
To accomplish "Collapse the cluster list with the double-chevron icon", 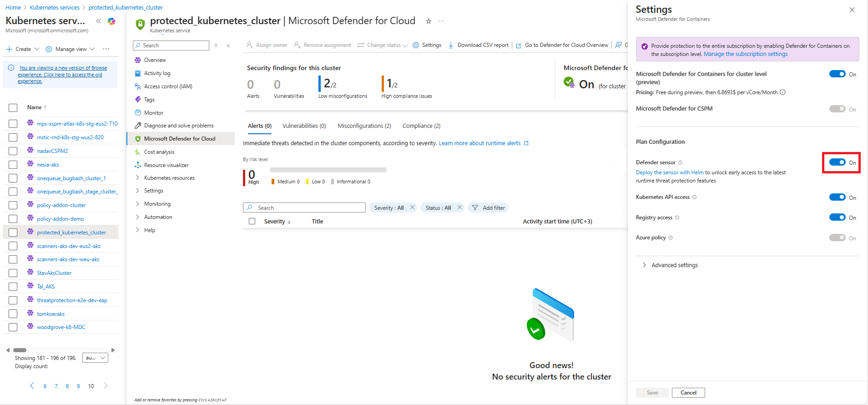I will click(x=98, y=21).
